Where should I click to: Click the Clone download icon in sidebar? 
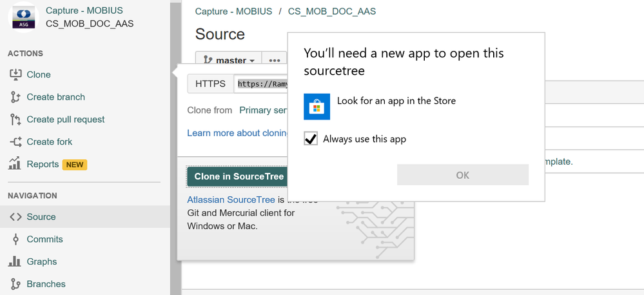click(x=15, y=74)
